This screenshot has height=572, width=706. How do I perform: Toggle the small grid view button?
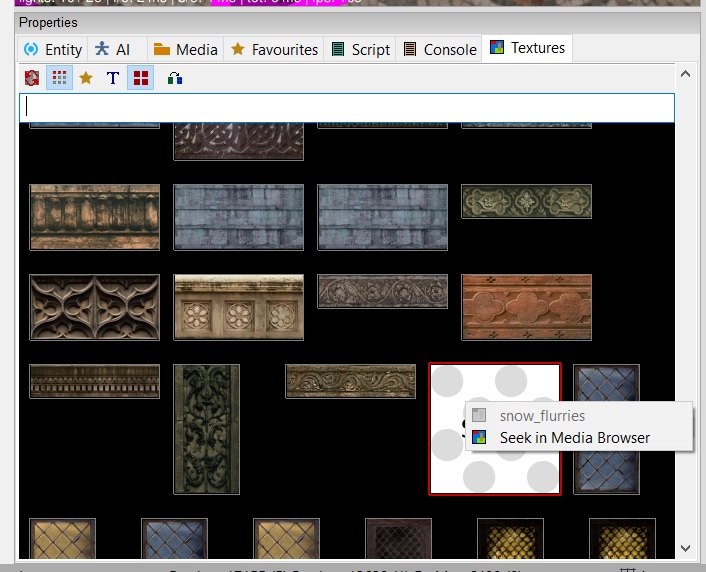[59, 78]
